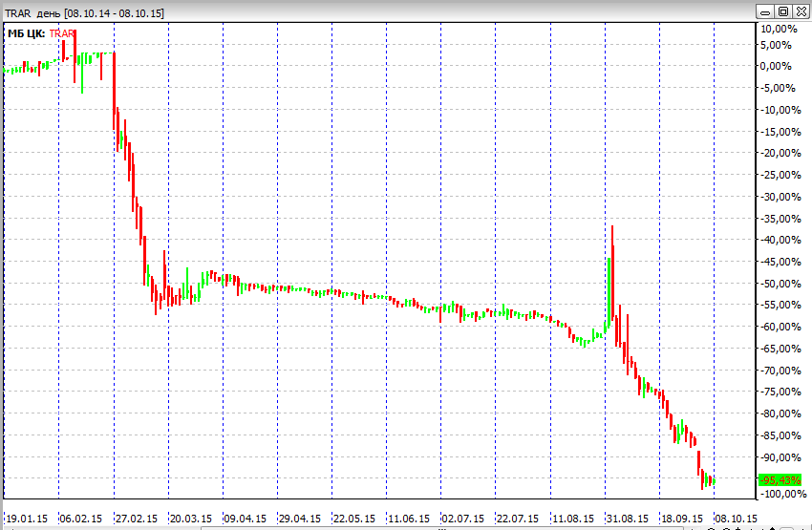Viewport: 812px width, 530px height.
Task: Select the 11.06.15 date on the time axis
Action: [x=410, y=519]
